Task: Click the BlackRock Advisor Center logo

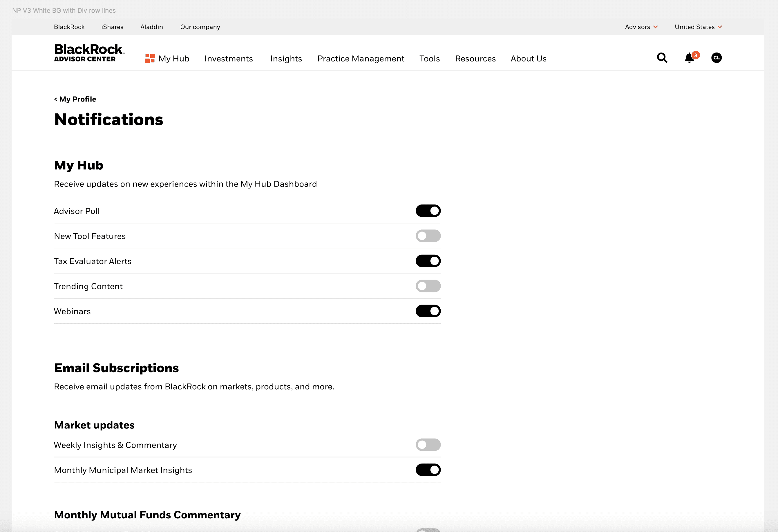Action: [89, 53]
